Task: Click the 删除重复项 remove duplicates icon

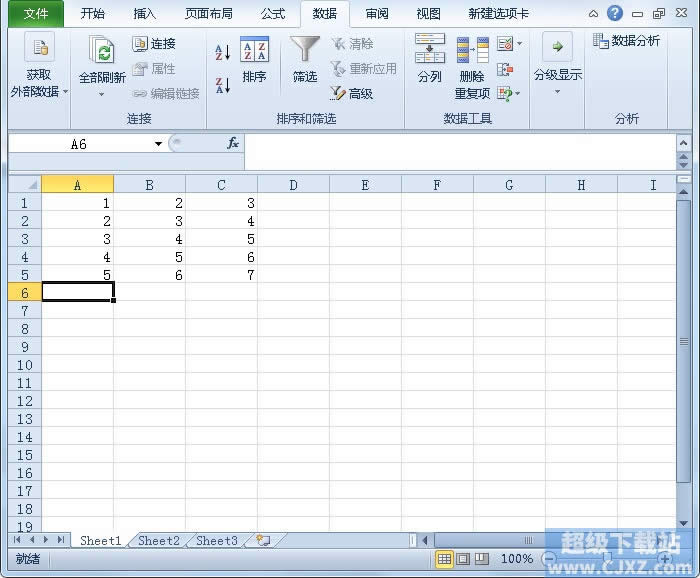Action: point(472,68)
